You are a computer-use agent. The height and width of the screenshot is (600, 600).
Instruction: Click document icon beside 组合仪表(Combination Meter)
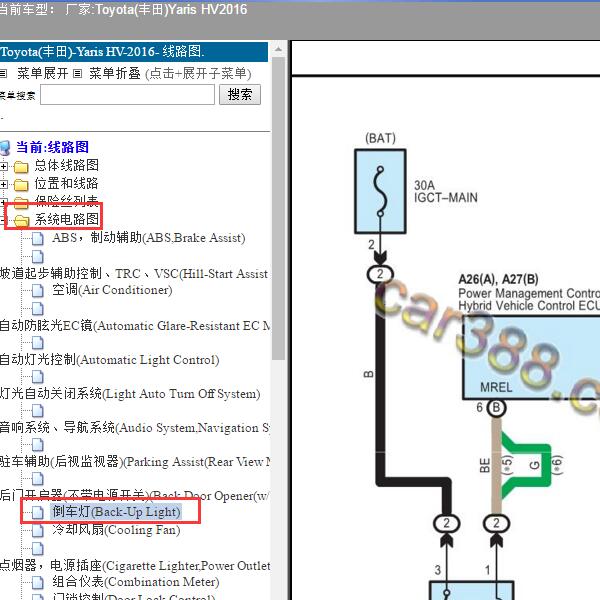(38, 583)
